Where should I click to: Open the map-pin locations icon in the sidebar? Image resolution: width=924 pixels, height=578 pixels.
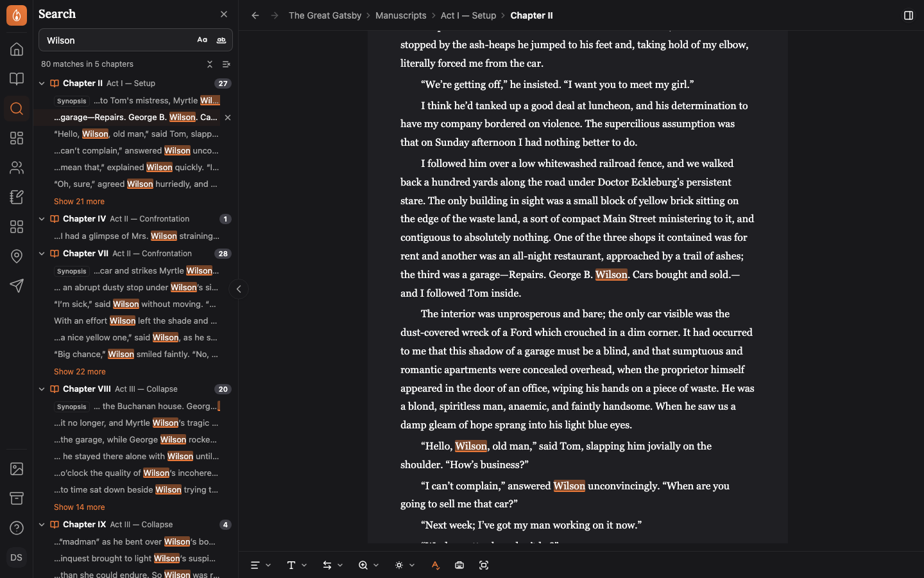point(17,256)
